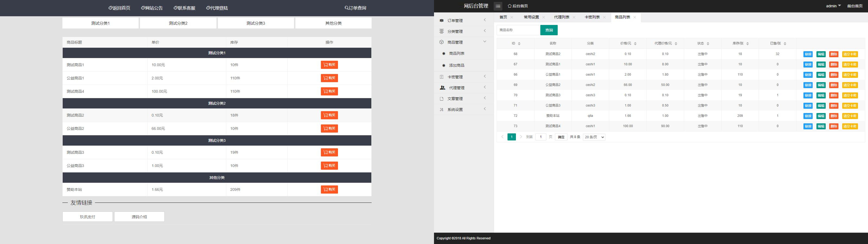Expand the 卡密管理 sidebar menu
The image size is (868, 244).
[x=463, y=77]
